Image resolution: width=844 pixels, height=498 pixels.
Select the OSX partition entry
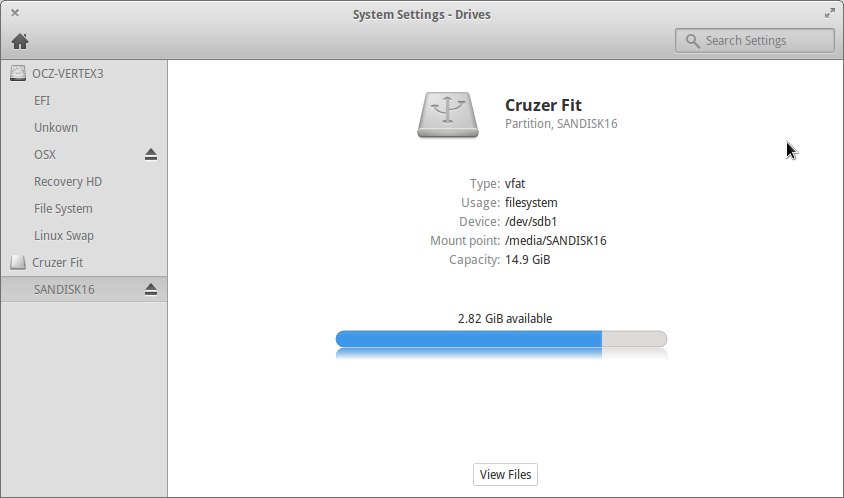coord(84,155)
